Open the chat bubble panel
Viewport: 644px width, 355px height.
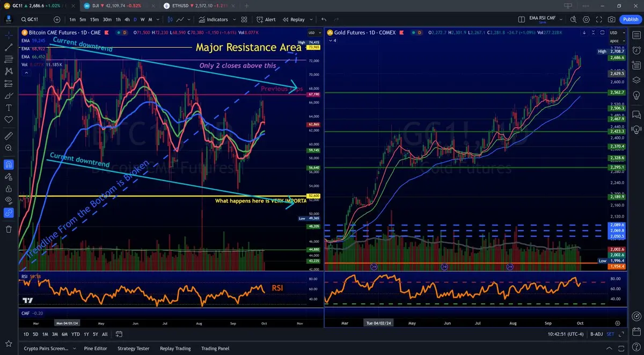[x=636, y=114]
